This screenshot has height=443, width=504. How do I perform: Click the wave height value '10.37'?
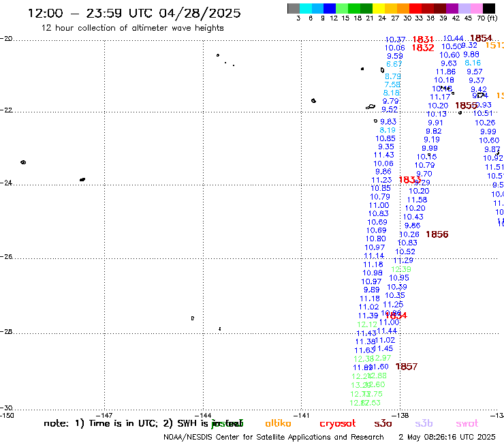coord(395,40)
